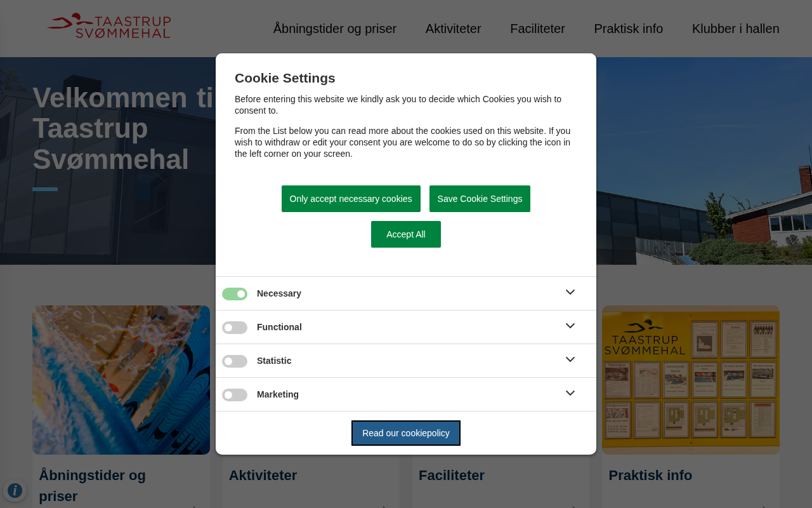This screenshot has height=508, width=812.
Task: Open the Praktisk info menu item
Action: tap(628, 29)
